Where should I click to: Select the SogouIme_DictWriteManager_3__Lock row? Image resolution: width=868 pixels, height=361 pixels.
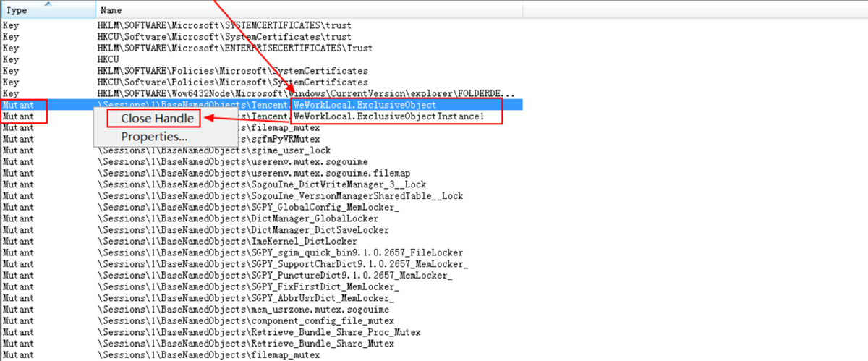[260, 184]
